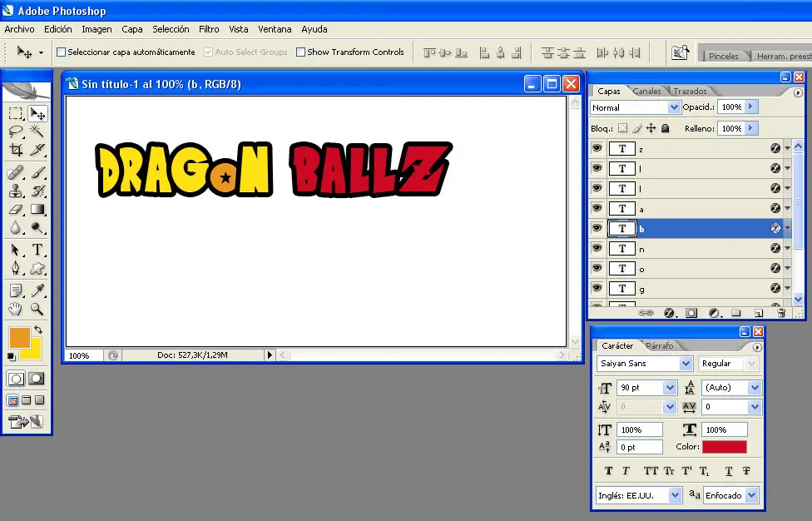Hide the a text layer
812x521 pixels.
pyautogui.click(x=597, y=208)
